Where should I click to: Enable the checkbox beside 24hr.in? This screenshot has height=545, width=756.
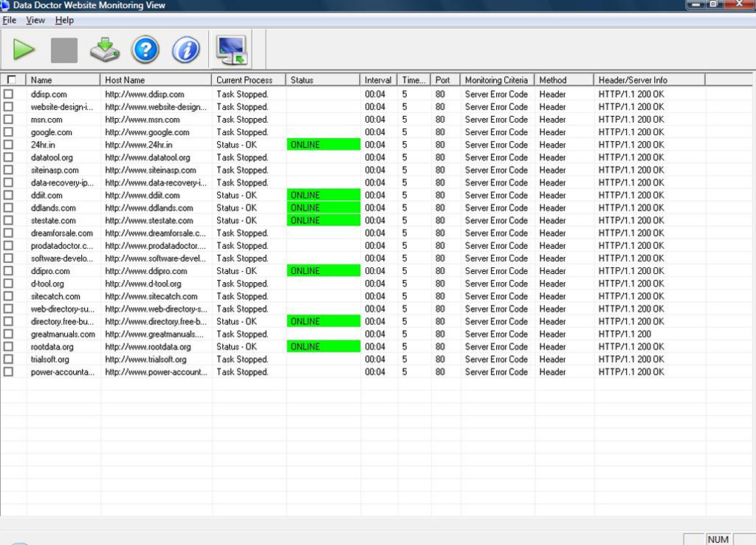(8, 144)
